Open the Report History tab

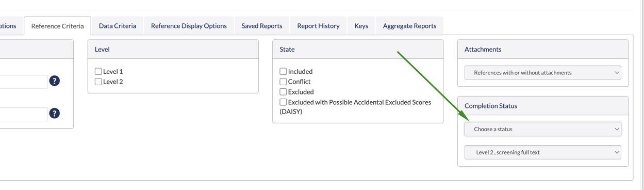point(318,26)
